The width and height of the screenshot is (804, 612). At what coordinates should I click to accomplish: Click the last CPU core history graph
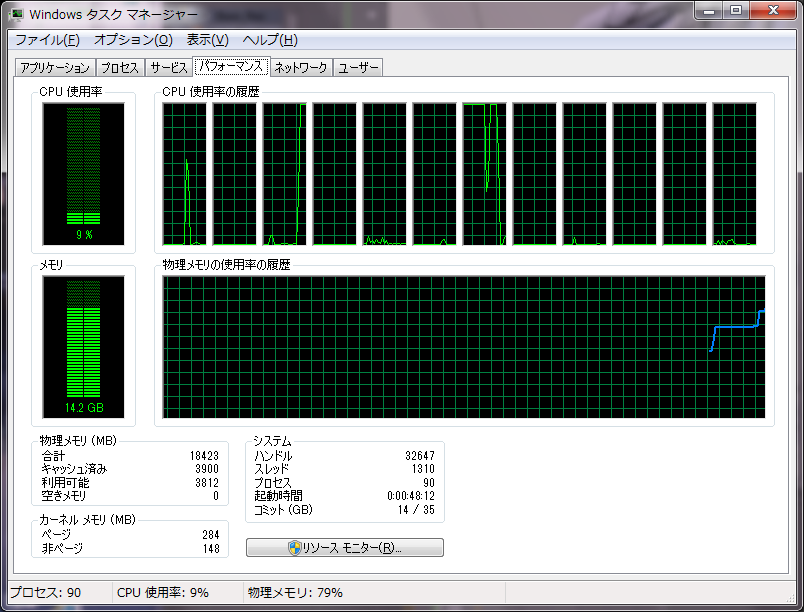click(734, 174)
